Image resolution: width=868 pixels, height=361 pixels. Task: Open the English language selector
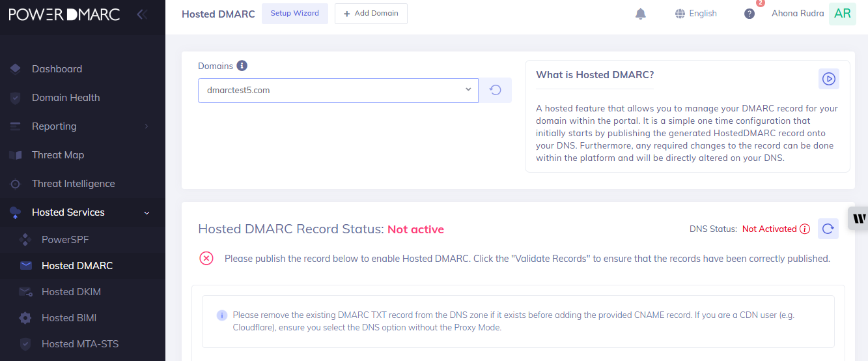(696, 14)
